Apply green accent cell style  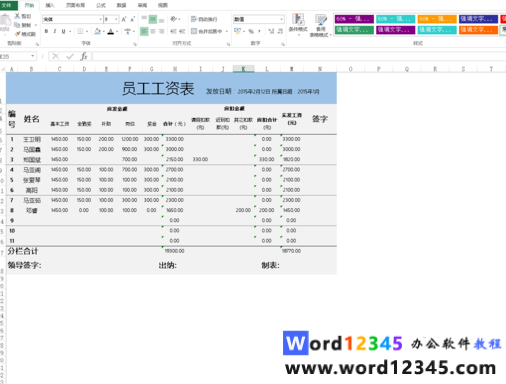(354, 30)
